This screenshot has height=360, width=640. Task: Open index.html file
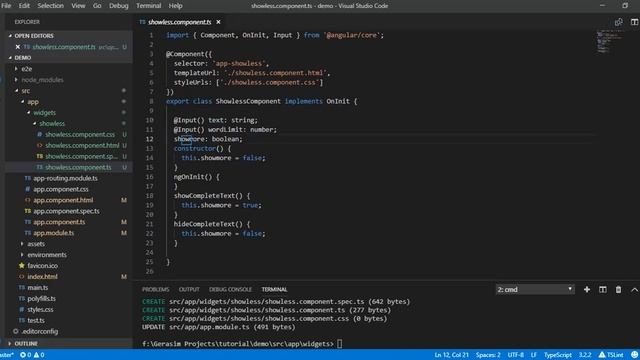[x=42, y=277]
